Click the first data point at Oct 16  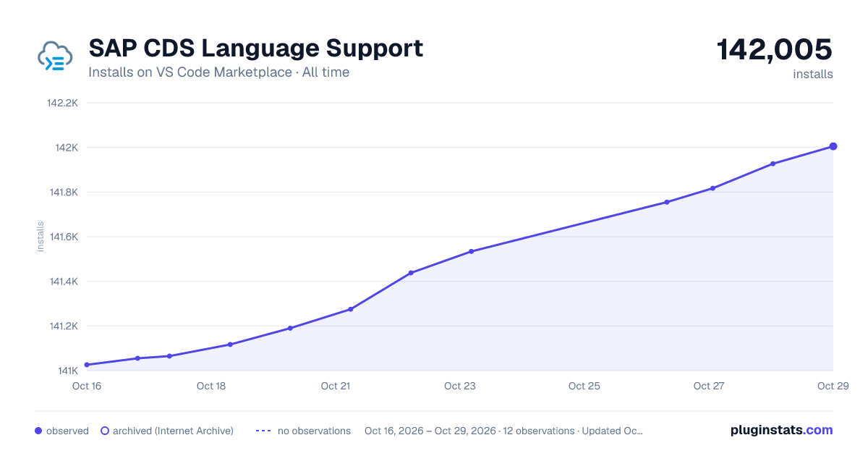pyautogui.click(x=87, y=365)
